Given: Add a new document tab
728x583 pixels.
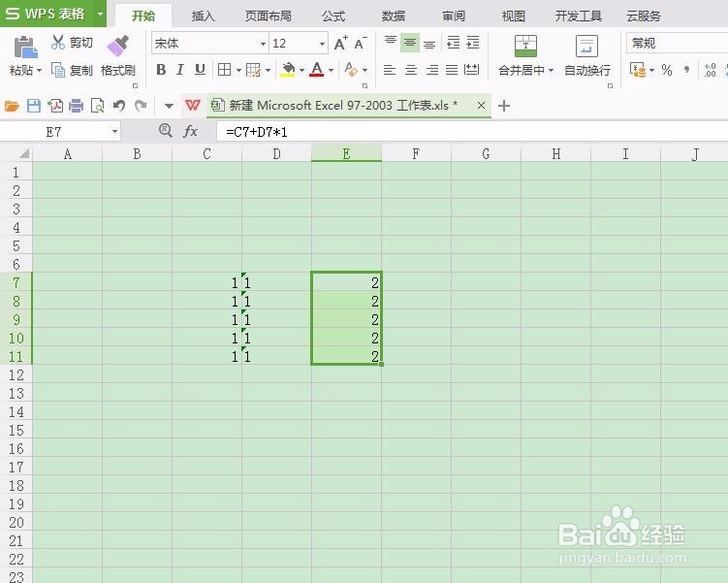Looking at the screenshot, I should click(x=504, y=106).
